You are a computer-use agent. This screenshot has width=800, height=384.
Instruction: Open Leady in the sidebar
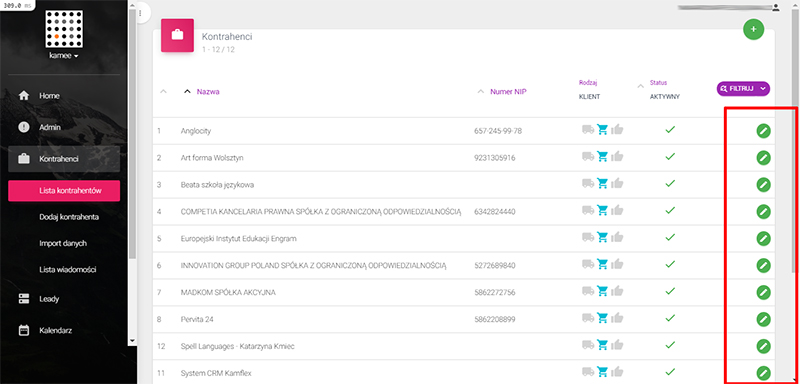pos(64,299)
